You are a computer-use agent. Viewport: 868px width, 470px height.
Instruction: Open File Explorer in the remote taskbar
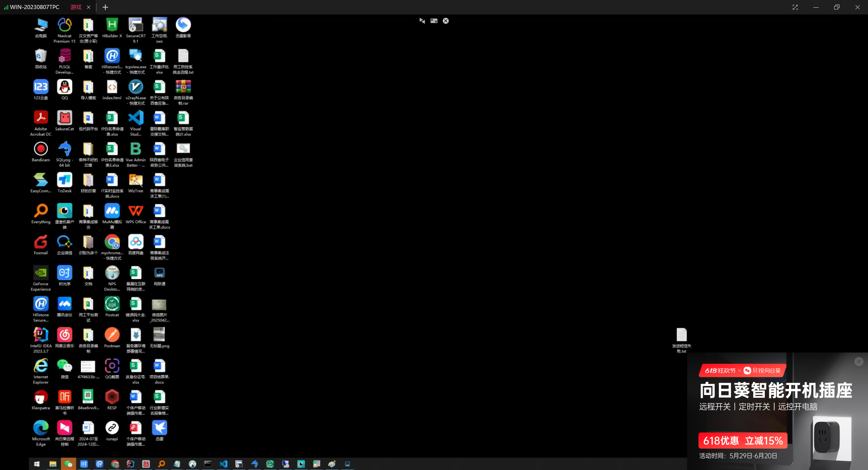pyautogui.click(x=53, y=464)
